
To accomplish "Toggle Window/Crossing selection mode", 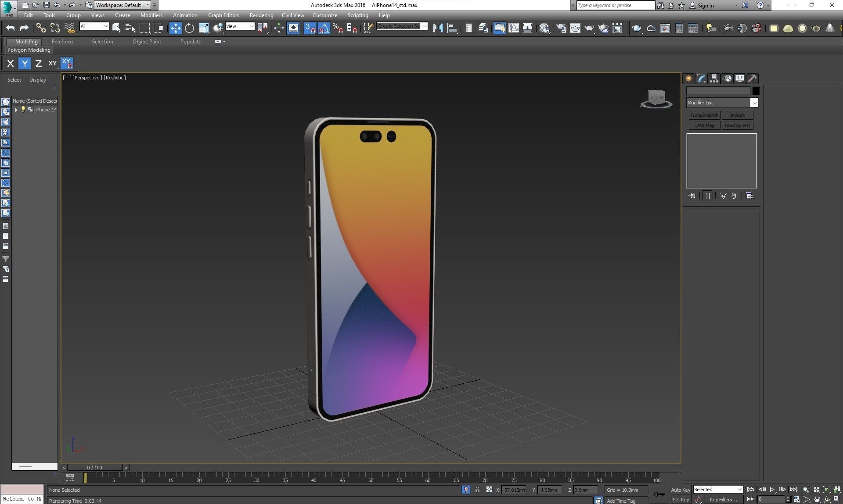I will click(x=159, y=28).
